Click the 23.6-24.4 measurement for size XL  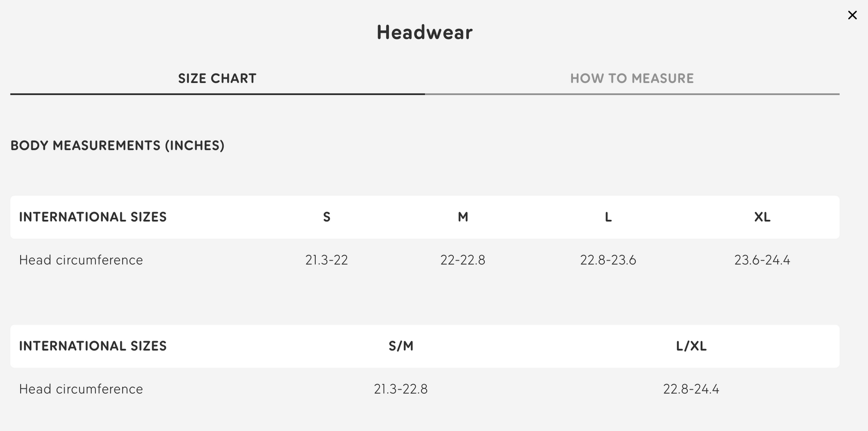762,260
